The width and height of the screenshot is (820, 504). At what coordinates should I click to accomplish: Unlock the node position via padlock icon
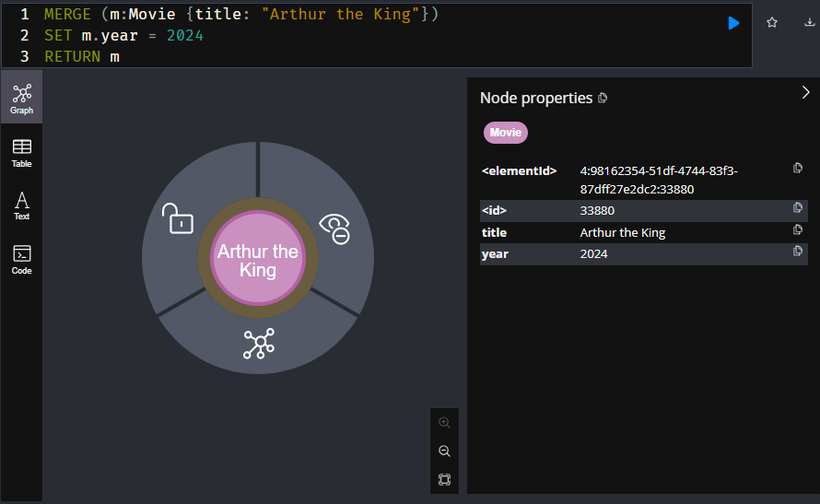178,218
